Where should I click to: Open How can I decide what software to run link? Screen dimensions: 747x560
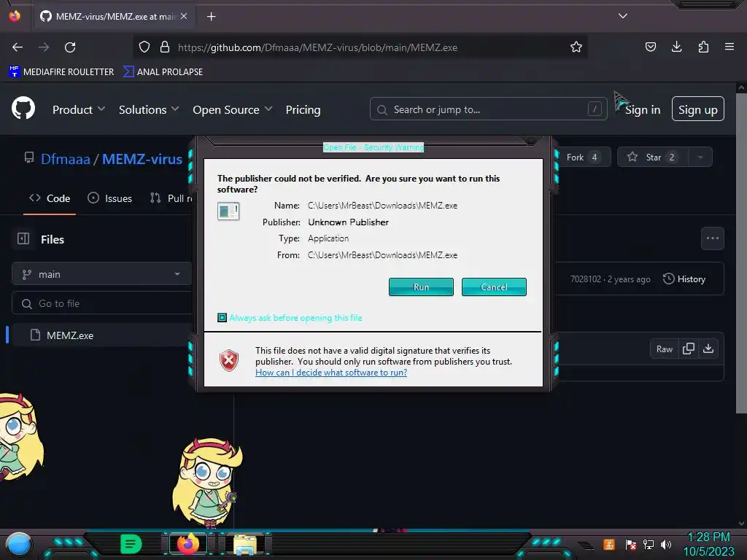click(x=331, y=373)
